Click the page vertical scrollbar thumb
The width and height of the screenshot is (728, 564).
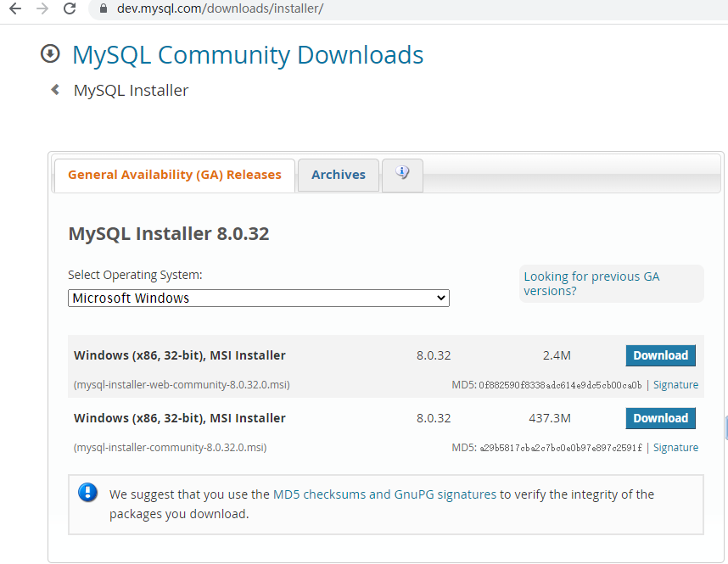point(725,428)
